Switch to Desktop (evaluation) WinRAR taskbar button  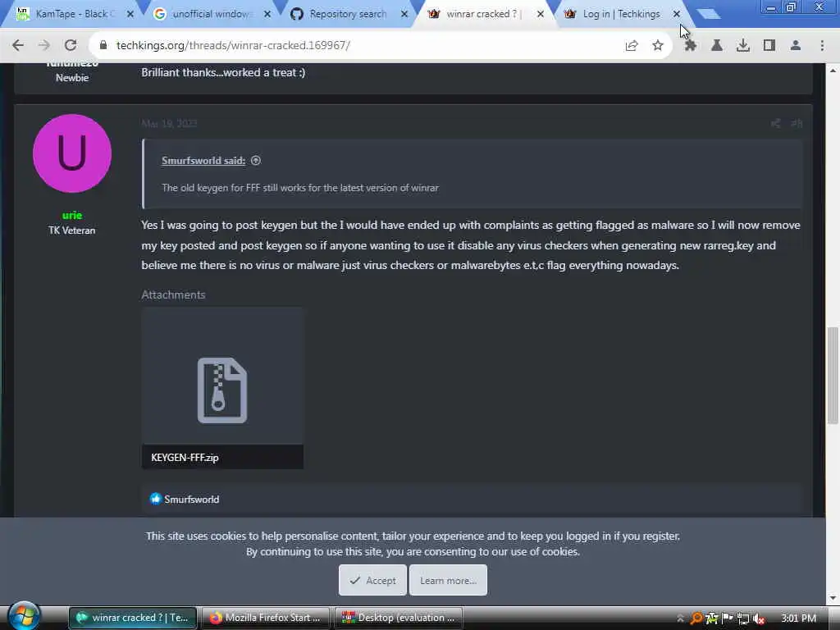click(399, 618)
